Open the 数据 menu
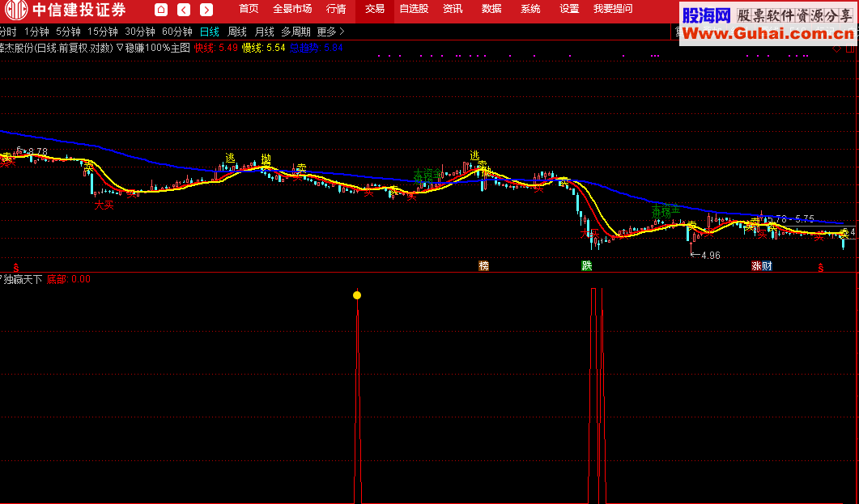Viewport: 859px width, 504px height. click(491, 9)
